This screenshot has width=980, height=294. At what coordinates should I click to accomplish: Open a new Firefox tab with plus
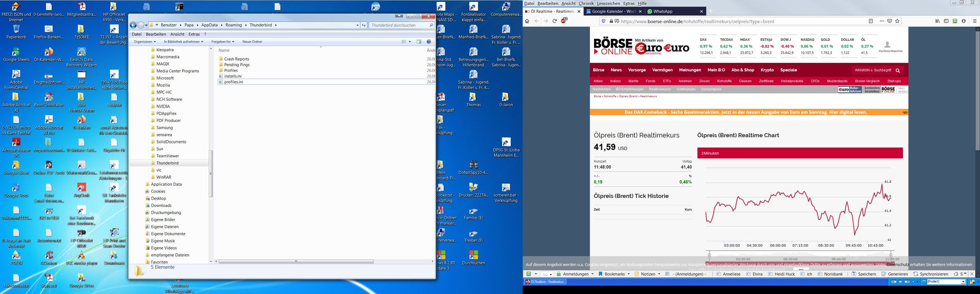click(x=710, y=11)
